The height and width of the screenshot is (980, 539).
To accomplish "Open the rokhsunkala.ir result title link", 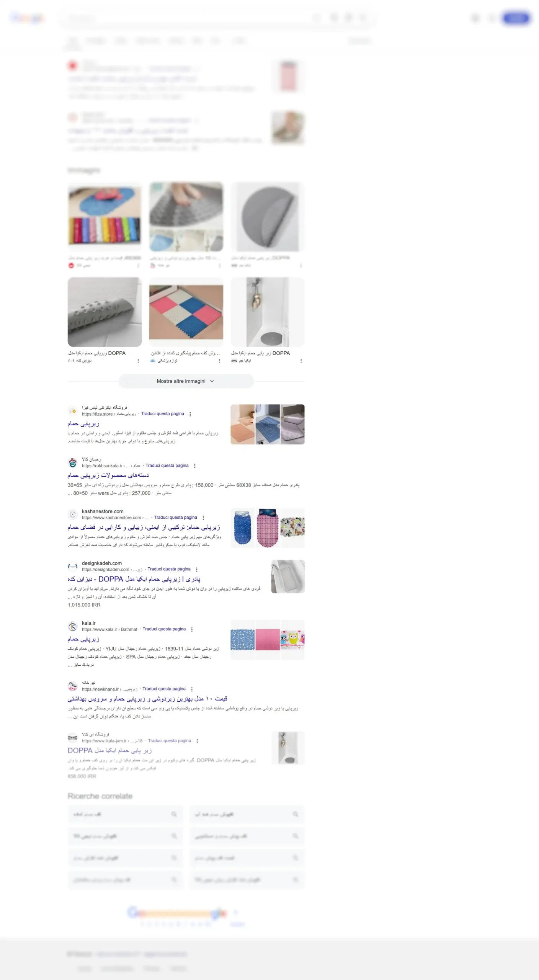I will click(x=108, y=475).
